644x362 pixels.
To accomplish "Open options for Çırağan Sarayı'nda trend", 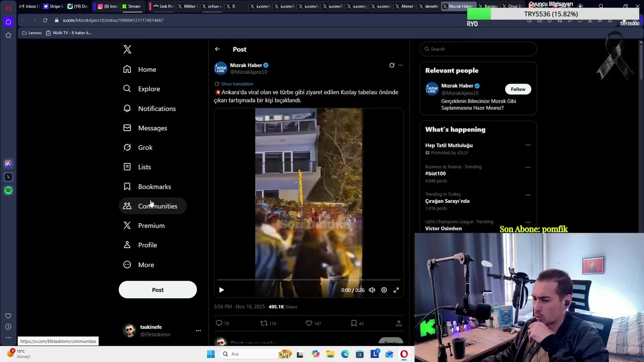I will (528, 195).
